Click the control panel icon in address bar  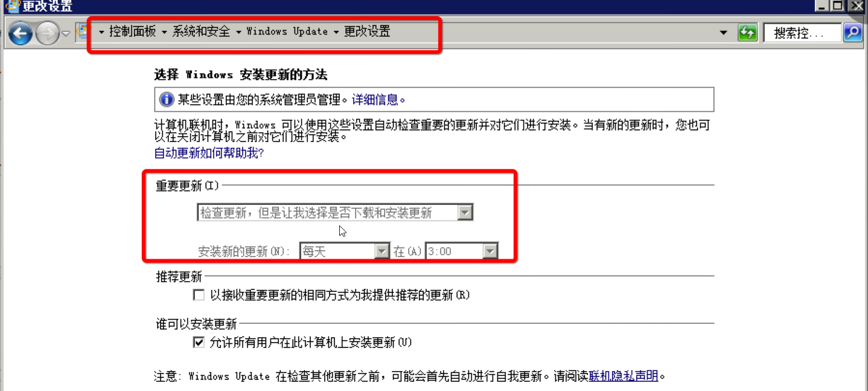click(x=83, y=31)
